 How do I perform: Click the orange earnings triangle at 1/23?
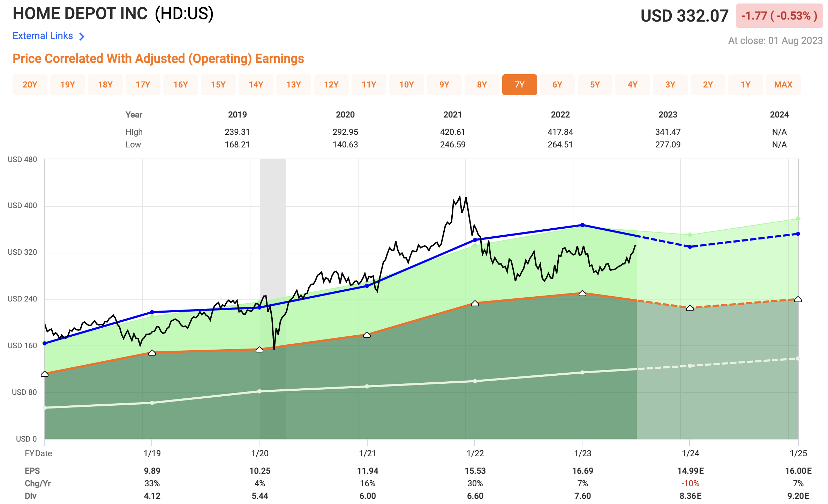pyautogui.click(x=582, y=293)
